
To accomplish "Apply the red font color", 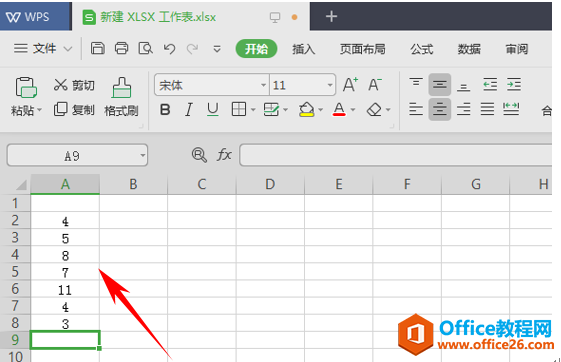I will (x=339, y=109).
